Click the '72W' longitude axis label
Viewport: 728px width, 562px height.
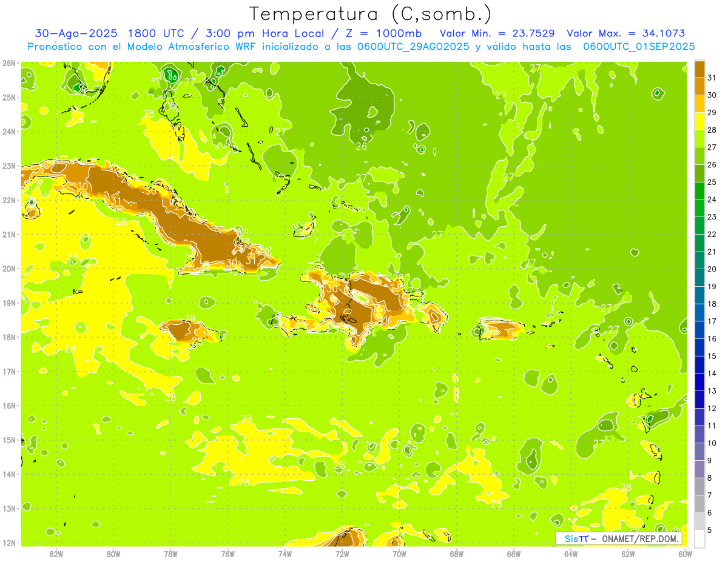(x=342, y=554)
